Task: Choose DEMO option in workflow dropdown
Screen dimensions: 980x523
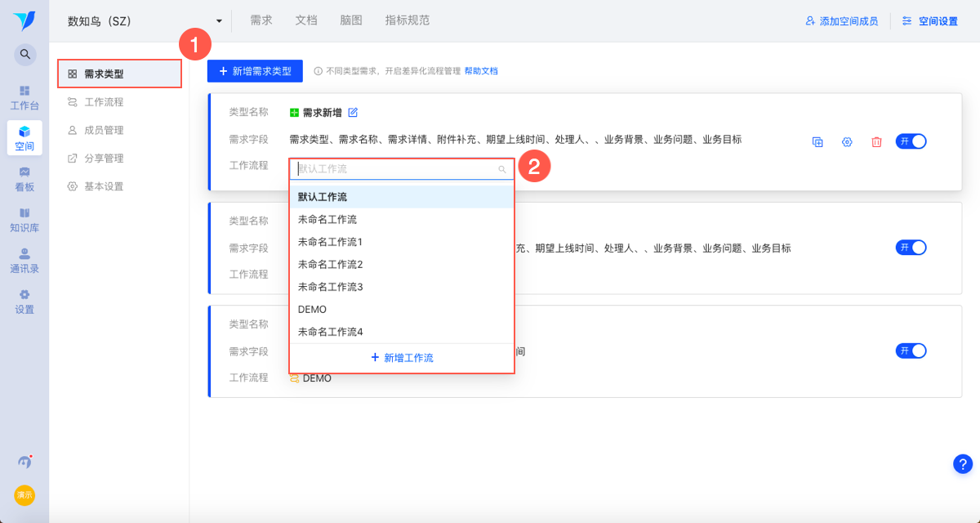Action: (313, 310)
